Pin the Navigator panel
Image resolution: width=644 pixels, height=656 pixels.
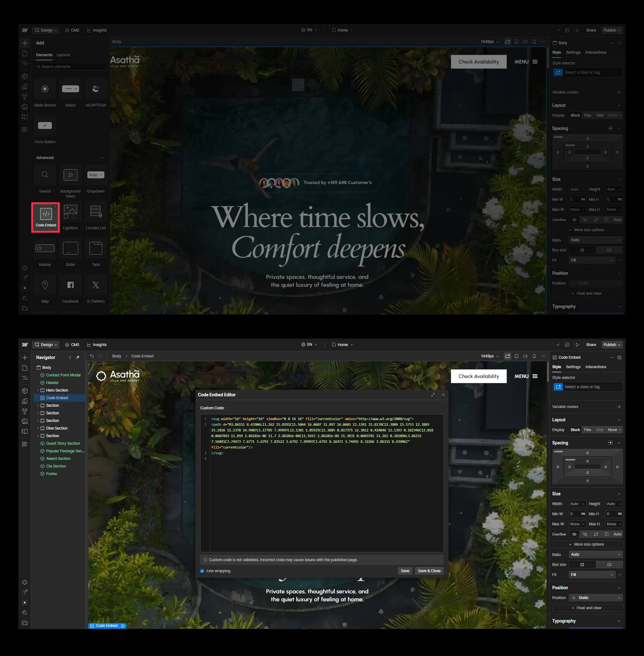pyautogui.click(x=78, y=357)
